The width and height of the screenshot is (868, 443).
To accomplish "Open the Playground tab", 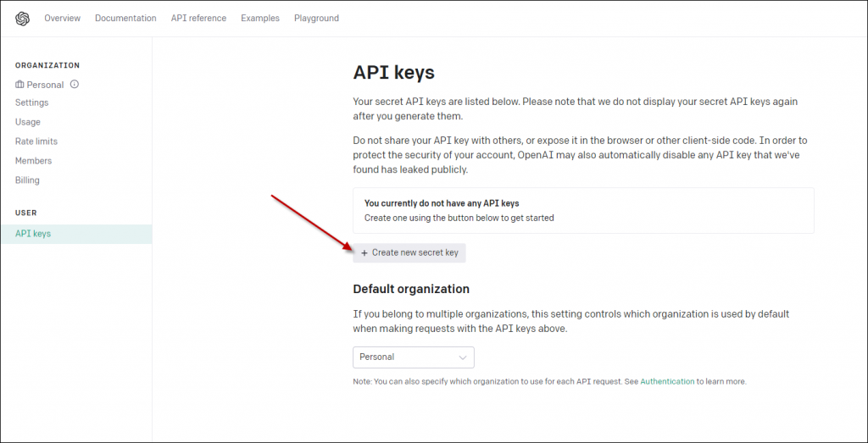I will [x=316, y=19].
